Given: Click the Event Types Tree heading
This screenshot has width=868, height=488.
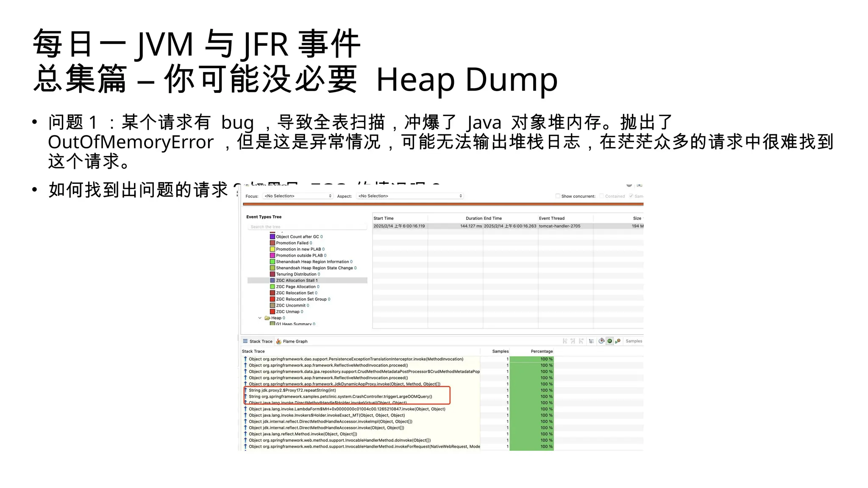Looking at the screenshot, I should click(264, 217).
